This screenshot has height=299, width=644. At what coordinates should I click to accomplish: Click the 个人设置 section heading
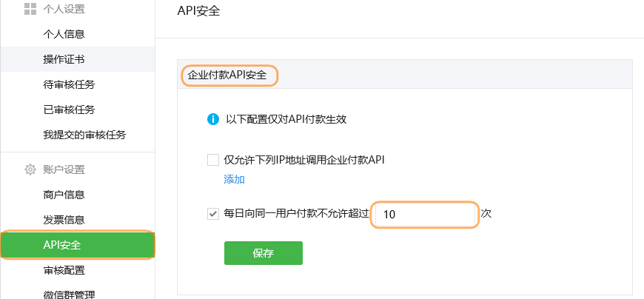coord(64,9)
